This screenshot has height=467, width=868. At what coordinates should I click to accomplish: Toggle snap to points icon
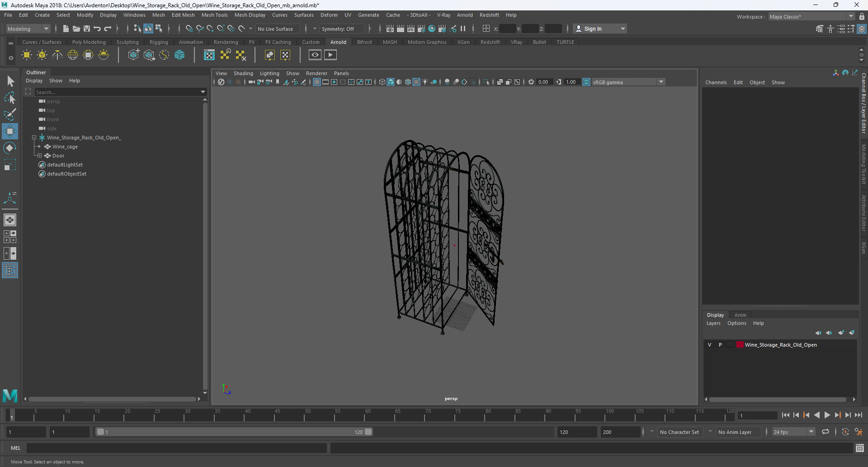click(210, 29)
